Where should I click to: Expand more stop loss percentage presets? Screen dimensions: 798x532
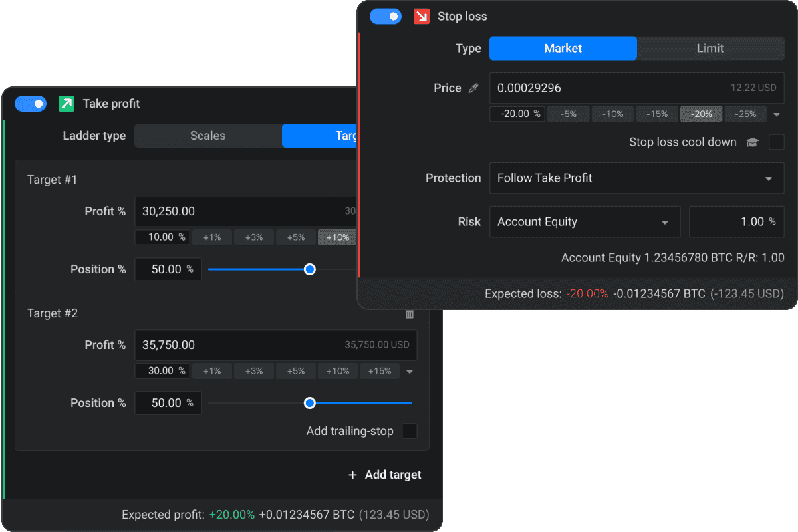tap(777, 114)
